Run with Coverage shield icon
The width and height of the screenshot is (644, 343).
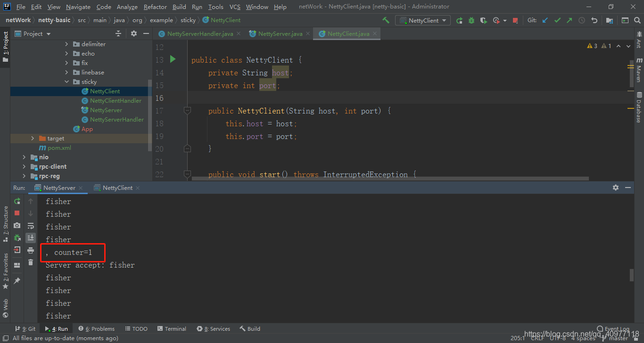484,20
